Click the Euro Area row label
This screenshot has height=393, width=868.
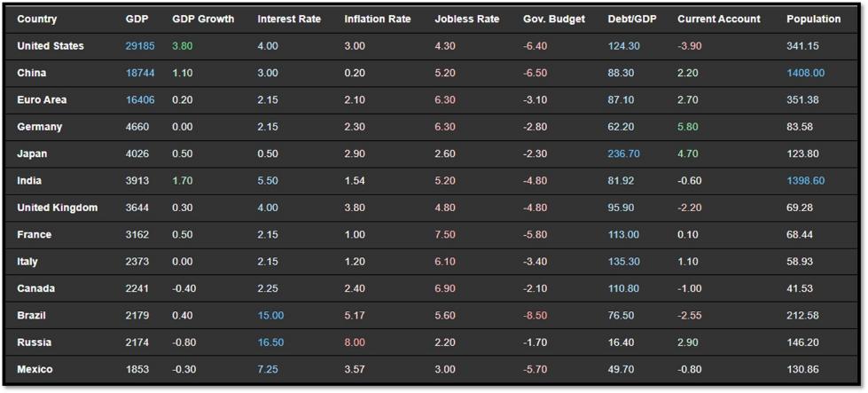tap(42, 100)
